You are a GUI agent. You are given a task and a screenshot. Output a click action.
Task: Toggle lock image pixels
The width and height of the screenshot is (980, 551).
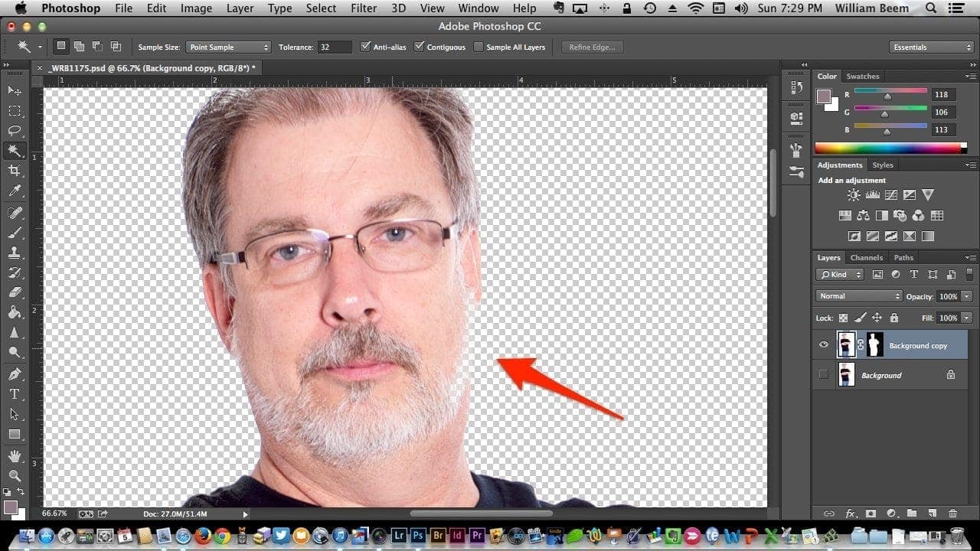(x=860, y=318)
